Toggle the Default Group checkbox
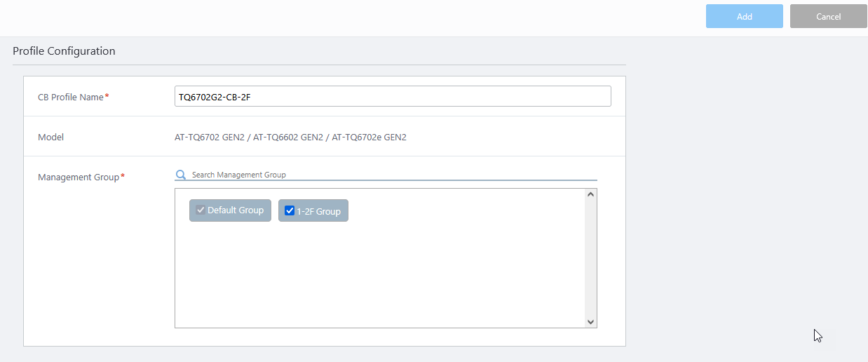Screen dimensions: 868x362 pyautogui.click(x=201, y=210)
